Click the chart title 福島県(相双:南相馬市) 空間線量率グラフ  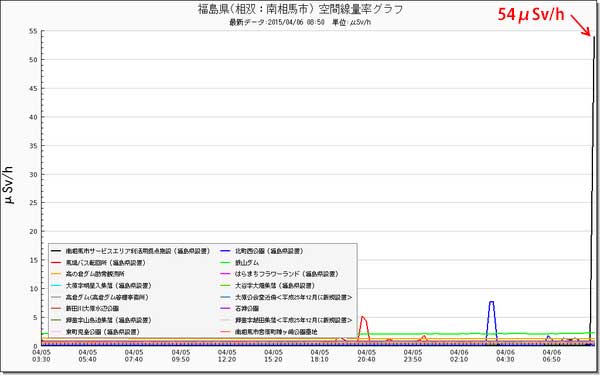(300, 8)
